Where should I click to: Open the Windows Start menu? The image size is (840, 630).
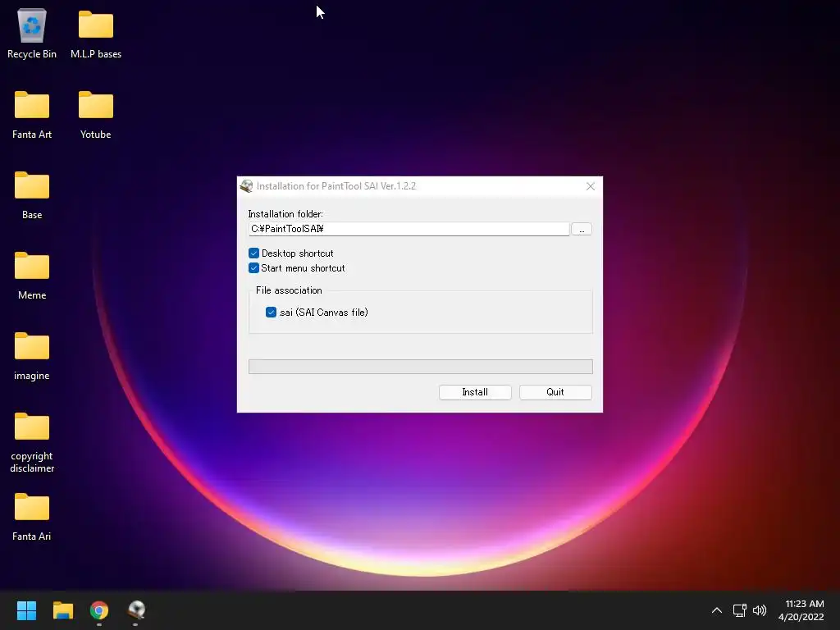(26, 610)
